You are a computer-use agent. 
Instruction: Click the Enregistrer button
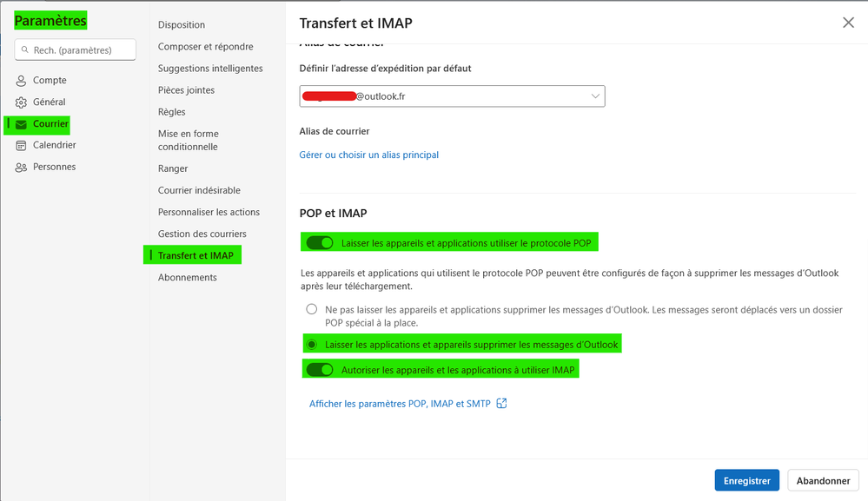746,480
